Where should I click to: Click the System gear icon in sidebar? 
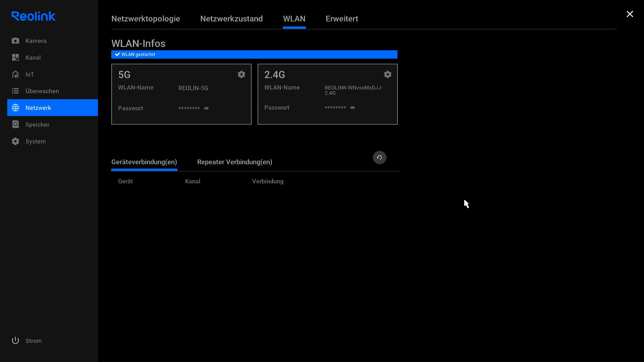15,141
